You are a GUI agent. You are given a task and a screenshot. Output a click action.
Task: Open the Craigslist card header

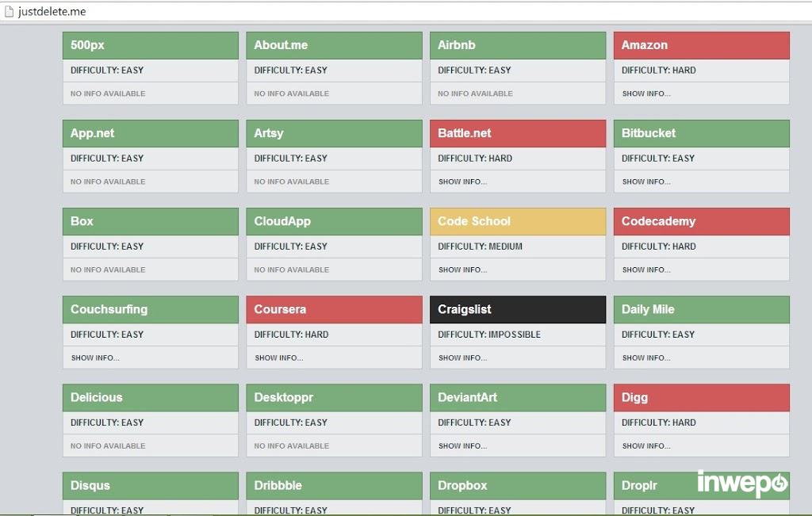tap(518, 309)
